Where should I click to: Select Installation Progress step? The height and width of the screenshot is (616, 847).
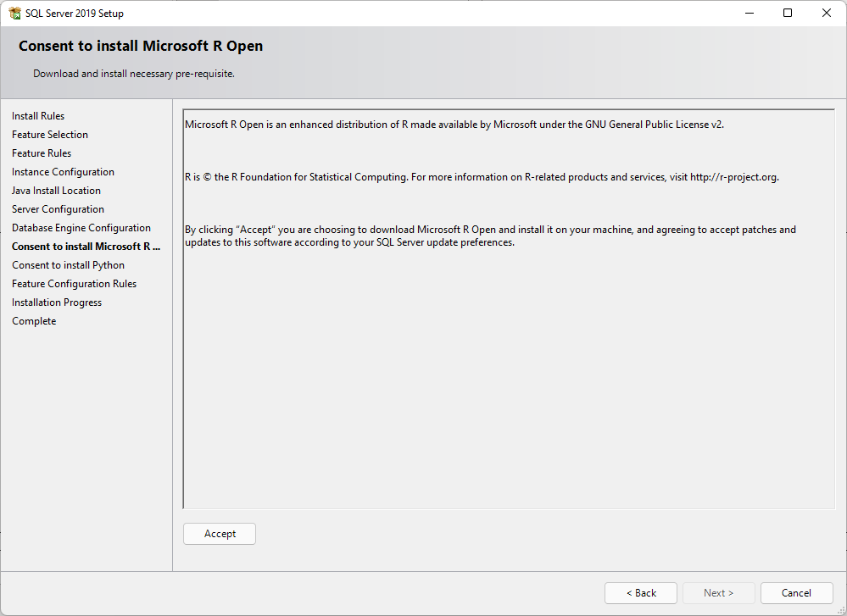tap(57, 302)
